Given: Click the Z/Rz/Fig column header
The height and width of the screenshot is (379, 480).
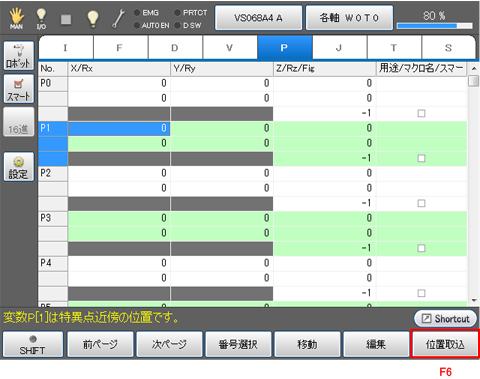Looking at the screenshot, I should tap(325, 69).
